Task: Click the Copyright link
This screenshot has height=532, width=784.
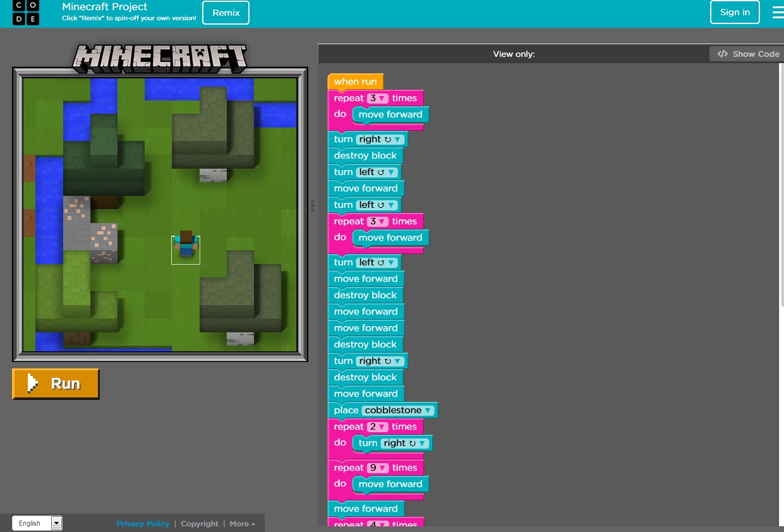Action: (x=199, y=523)
